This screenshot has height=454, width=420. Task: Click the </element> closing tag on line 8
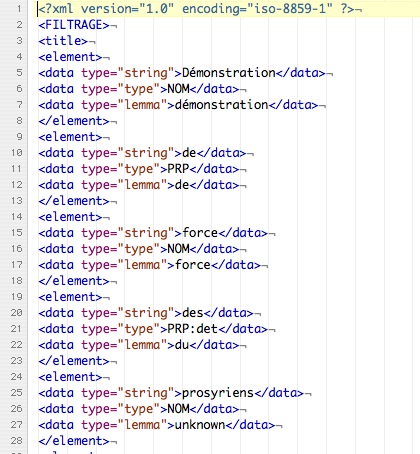click(x=74, y=121)
